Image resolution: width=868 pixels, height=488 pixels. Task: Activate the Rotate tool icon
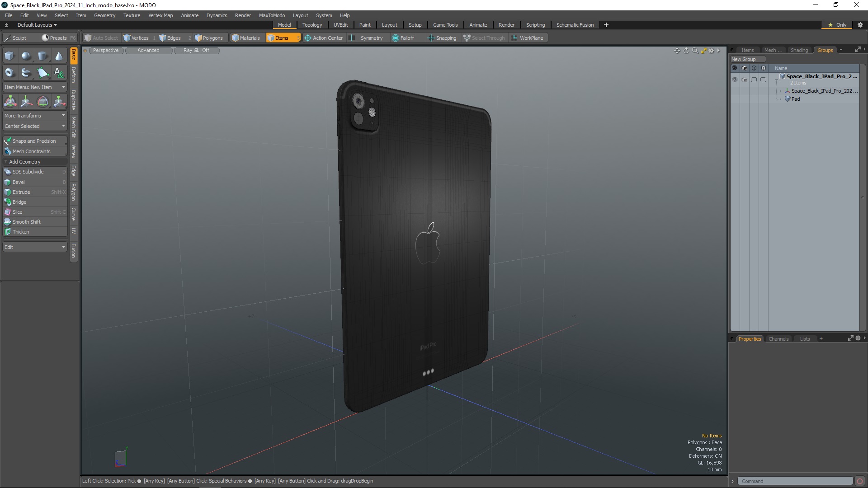pyautogui.click(x=42, y=101)
